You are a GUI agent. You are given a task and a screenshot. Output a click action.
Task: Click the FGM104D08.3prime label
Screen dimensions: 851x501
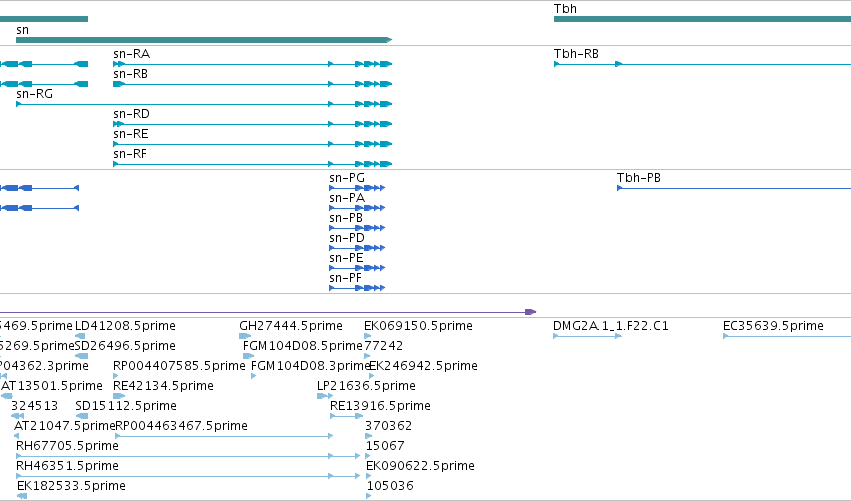310,366
